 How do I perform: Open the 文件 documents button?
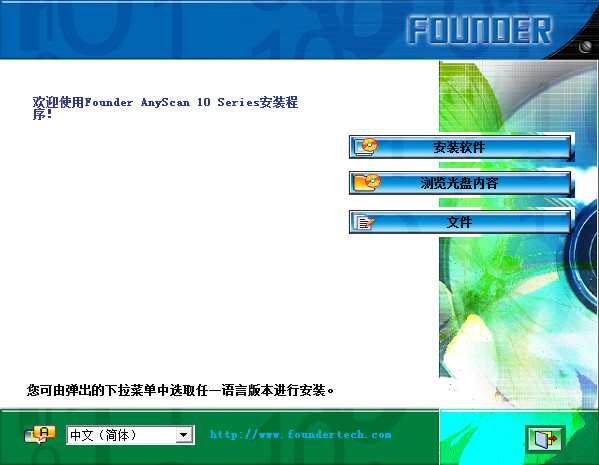(460, 222)
